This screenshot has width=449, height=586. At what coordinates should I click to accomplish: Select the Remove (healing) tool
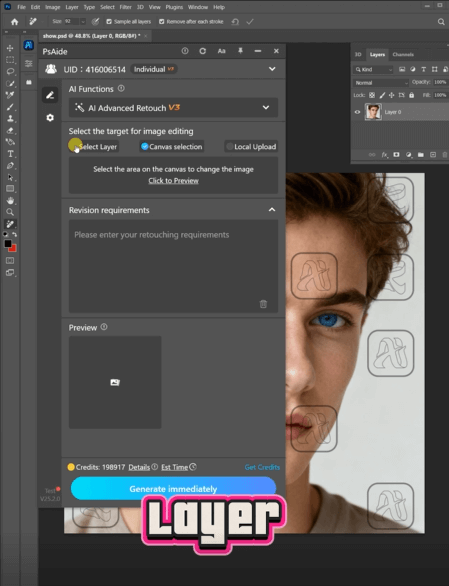click(10, 224)
